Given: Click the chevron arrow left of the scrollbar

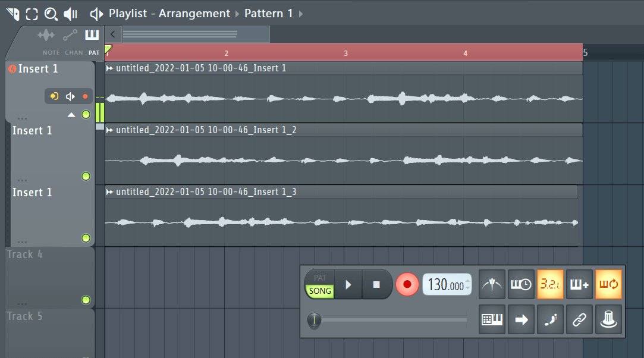Looking at the screenshot, I should coord(112,34).
